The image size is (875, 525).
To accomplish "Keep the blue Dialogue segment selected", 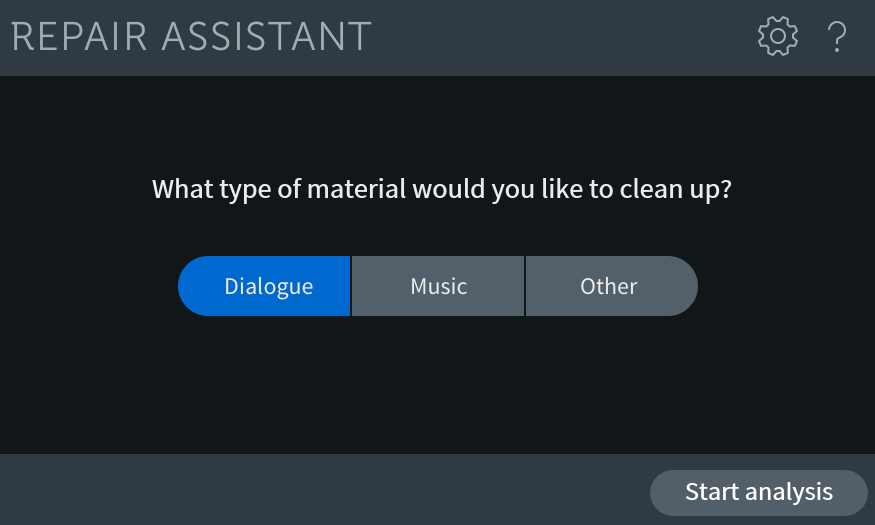I will pyautogui.click(x=264, y=286).
